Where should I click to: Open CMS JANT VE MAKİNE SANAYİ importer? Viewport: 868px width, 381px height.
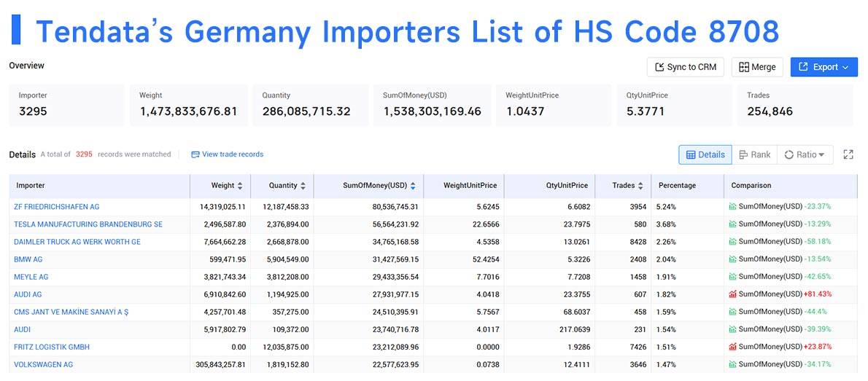pos(71,312)
